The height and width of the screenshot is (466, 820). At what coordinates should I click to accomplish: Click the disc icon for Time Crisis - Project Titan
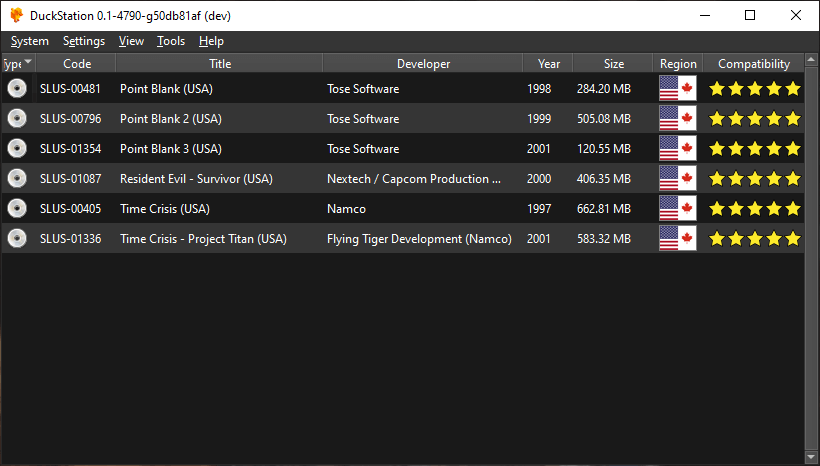tap(17, 238)
